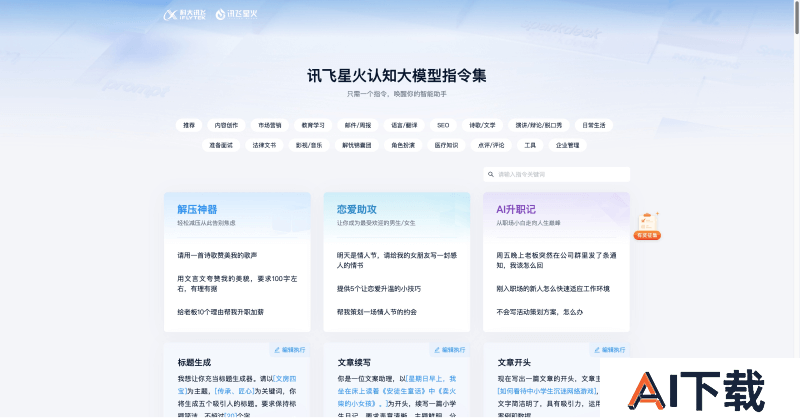Select the 医疗知识 category tag
Image resolution: width=800 pixels, height=418 pixels.
(446, 145)
